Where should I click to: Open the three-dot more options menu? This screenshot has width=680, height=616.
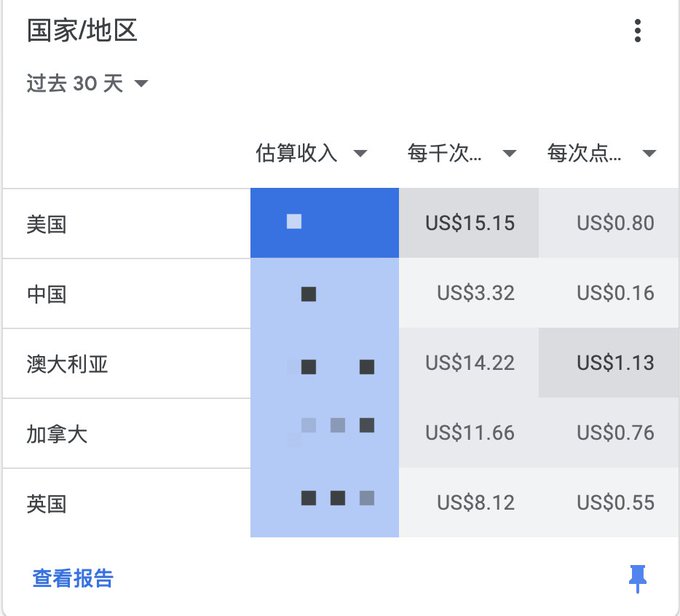pos(637,31)
